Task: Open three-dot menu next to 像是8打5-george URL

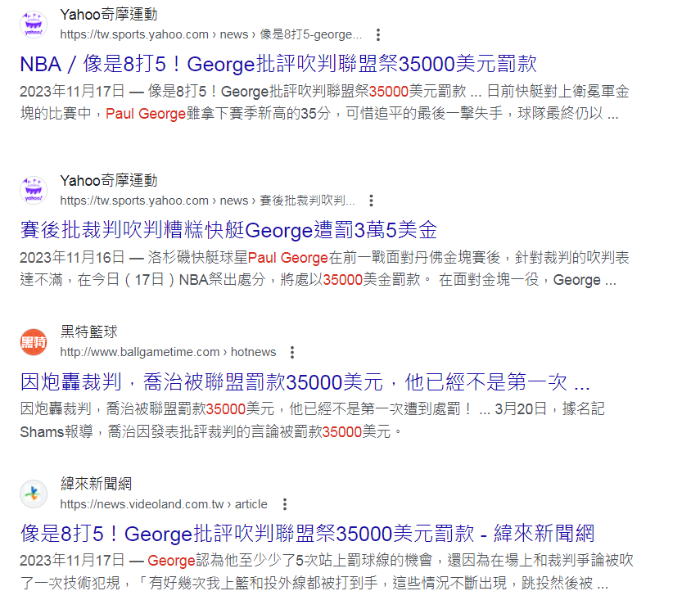Action: click(x=377, y=35)
